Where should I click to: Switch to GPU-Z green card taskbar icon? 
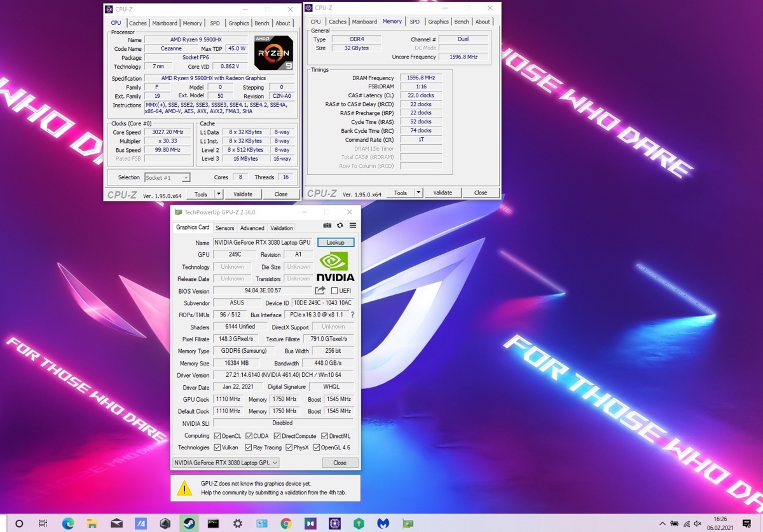[x=408, y=524]
